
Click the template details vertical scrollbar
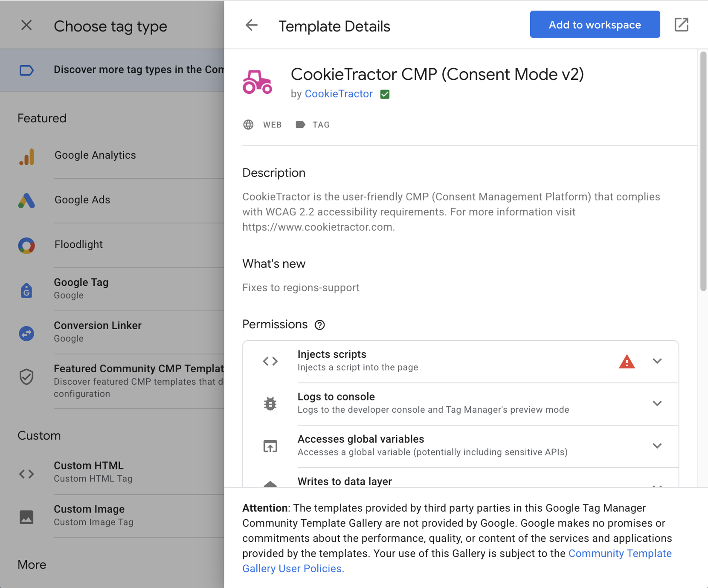click(703, 171)
